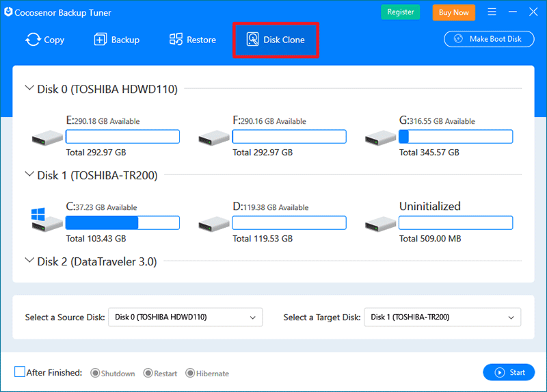Image resolution: width=547 pixels, height=392 pixels.
Task: Collapse Disk 0 (TOSHIBA HDWD110) section
Action: pos(29,88)
